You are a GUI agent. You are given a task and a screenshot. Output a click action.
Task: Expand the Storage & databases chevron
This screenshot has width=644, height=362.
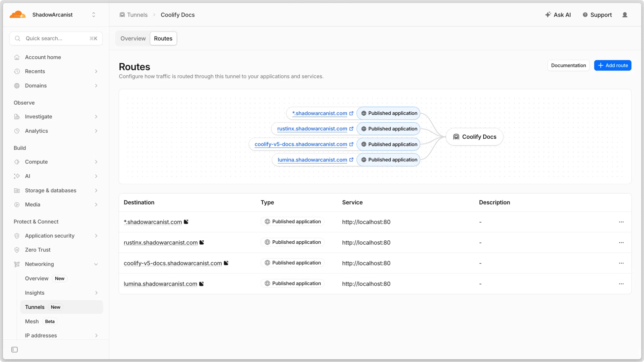pos(96,190)
